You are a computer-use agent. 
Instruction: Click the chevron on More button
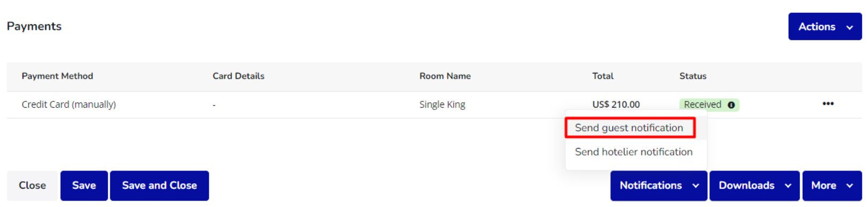(850, 186)
